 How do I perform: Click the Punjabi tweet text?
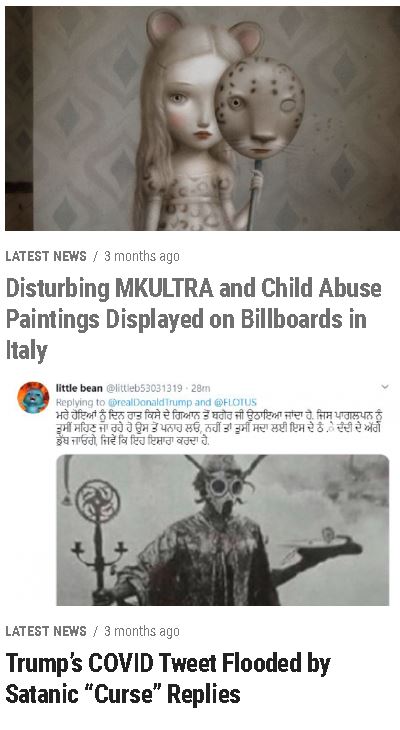pos(218,426)
